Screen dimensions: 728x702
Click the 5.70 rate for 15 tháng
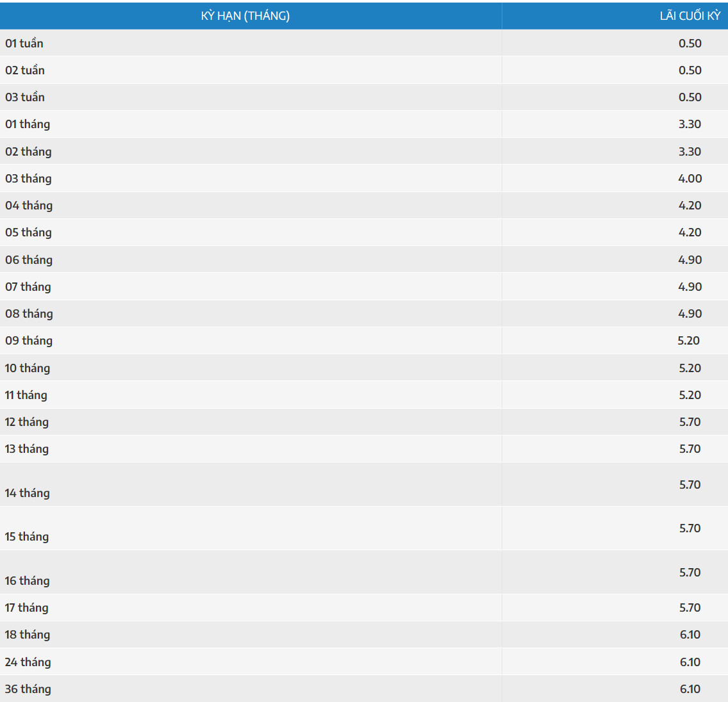pos(690,528)
